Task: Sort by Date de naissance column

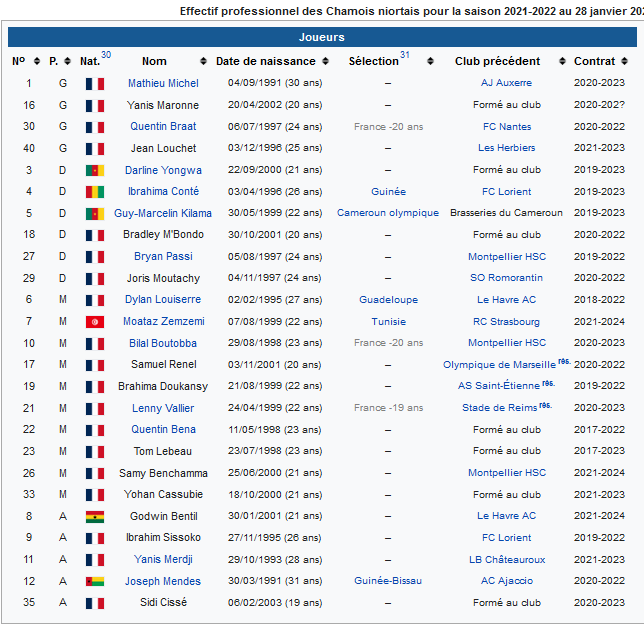Action: tap(325, 61)
